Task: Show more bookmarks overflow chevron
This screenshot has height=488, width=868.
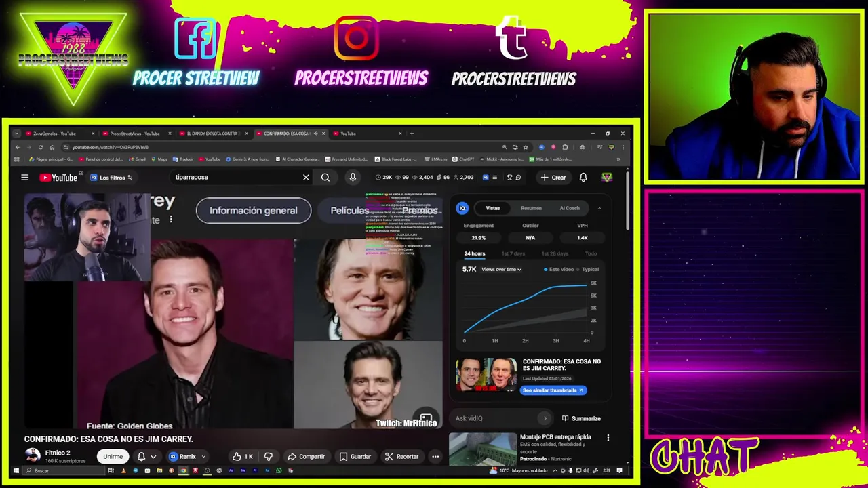Action: tap(618, 159)
